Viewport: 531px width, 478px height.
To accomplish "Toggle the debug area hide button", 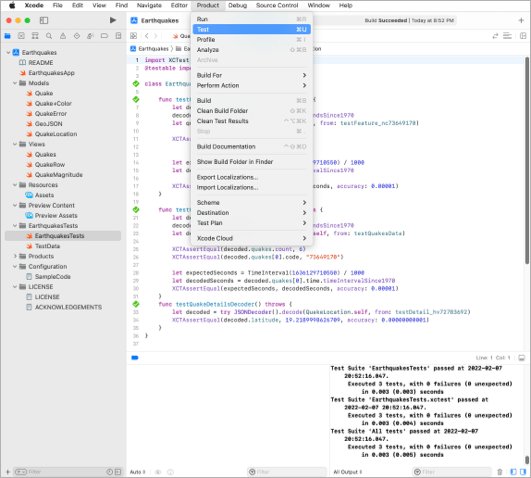I will (x=522, y=358).
